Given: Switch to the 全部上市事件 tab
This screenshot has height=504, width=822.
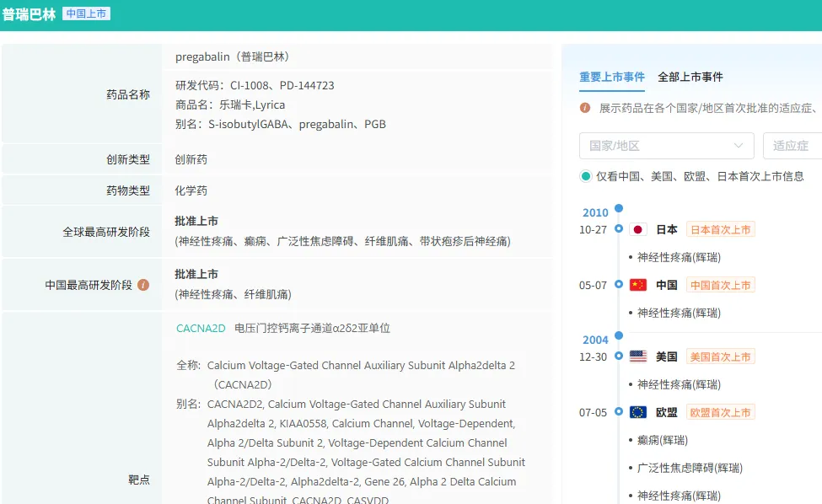Looking at the screenshot, I should [690, 77].
